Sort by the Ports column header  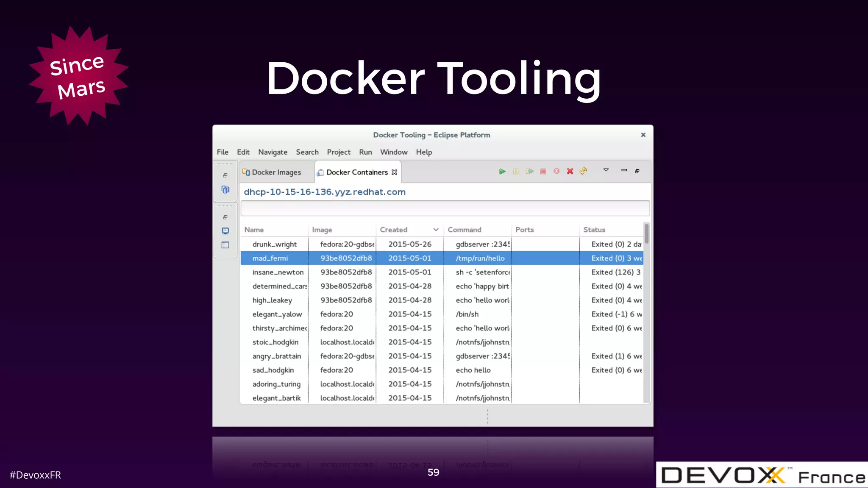(x=545, y=230)
